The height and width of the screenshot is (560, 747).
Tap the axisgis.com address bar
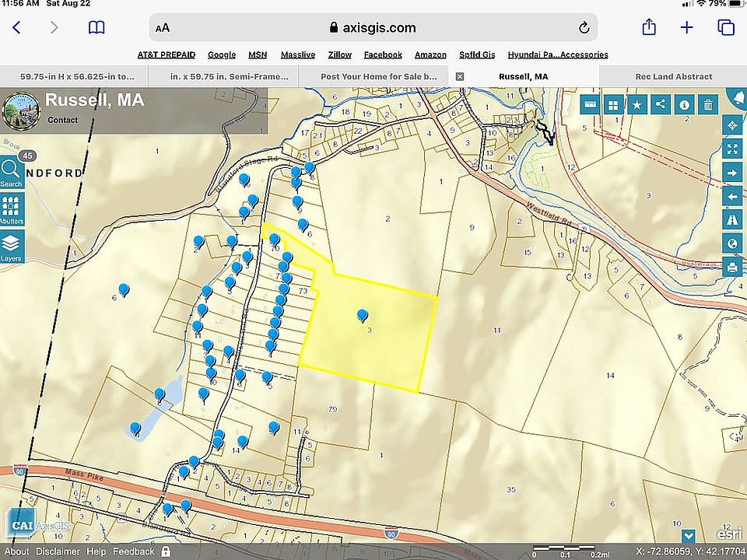pos(373,28)
